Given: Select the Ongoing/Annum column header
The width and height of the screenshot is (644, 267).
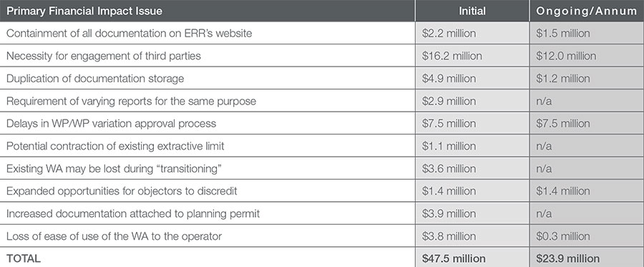Looking at the screenshot, I should (x=587, y=11).
